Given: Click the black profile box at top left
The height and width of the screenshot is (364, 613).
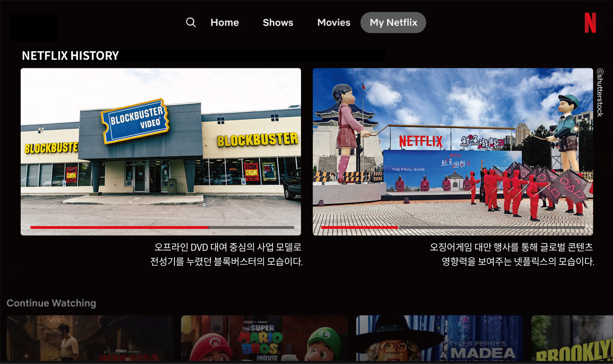Looking at the screenshot, I should tap(33, 27).
